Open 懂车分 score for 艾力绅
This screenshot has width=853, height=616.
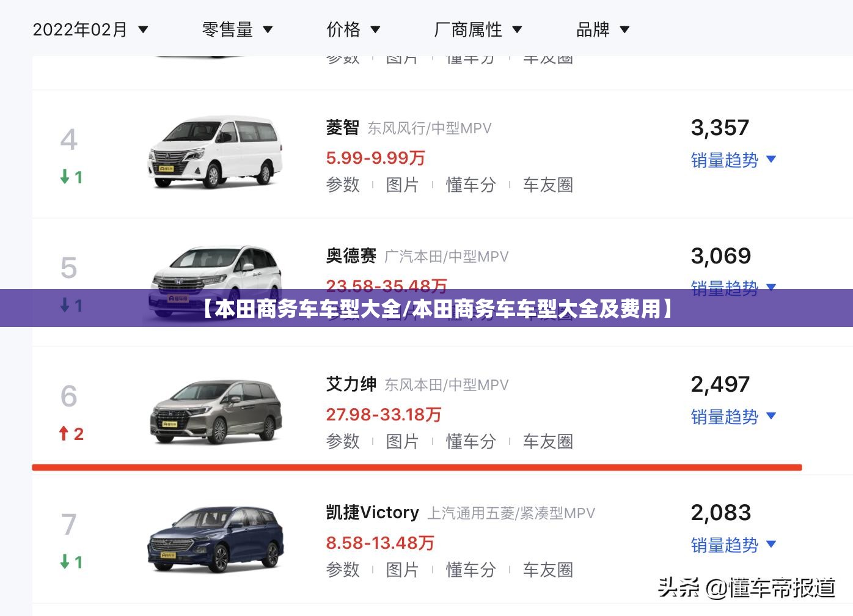[470, 441]
